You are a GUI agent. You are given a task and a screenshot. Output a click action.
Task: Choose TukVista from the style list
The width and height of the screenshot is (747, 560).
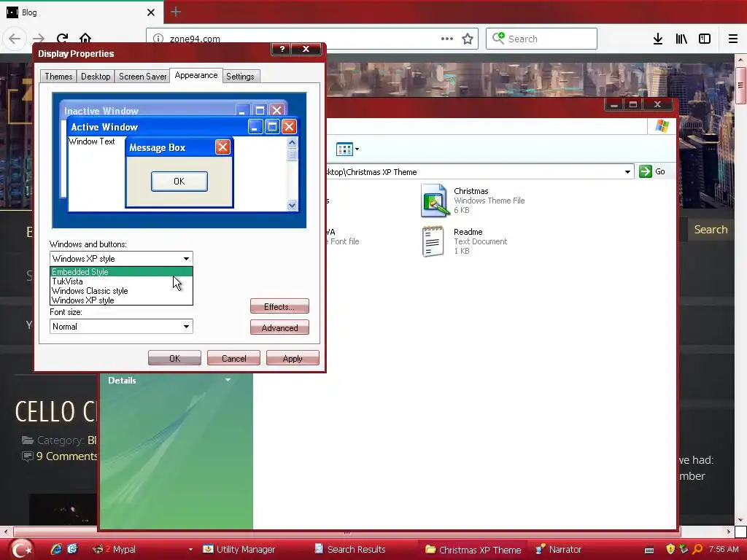coord(121,281)
